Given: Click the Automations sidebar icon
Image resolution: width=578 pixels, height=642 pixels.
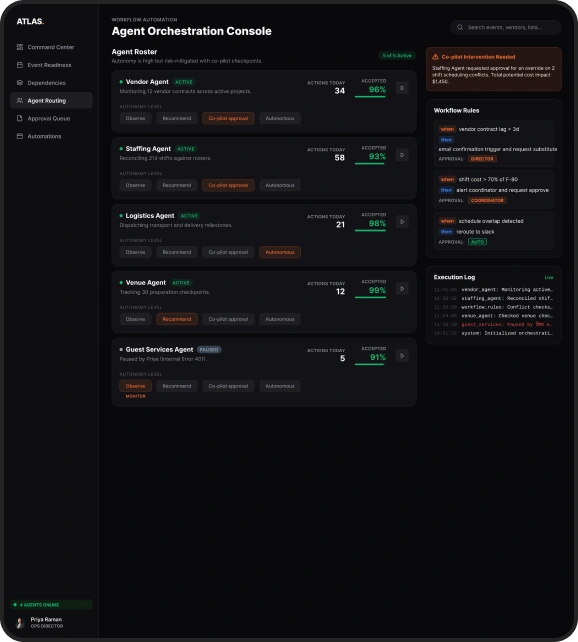Looking at the screenshot, I should [x=20, y=136].
